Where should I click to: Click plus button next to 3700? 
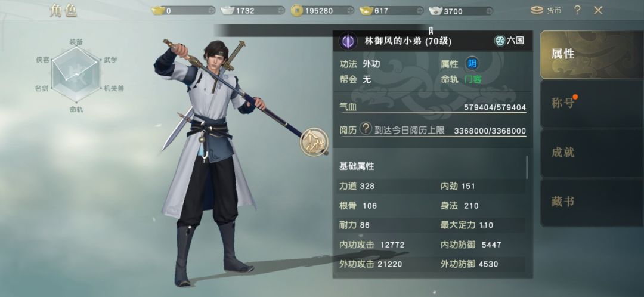coord(489,11)
